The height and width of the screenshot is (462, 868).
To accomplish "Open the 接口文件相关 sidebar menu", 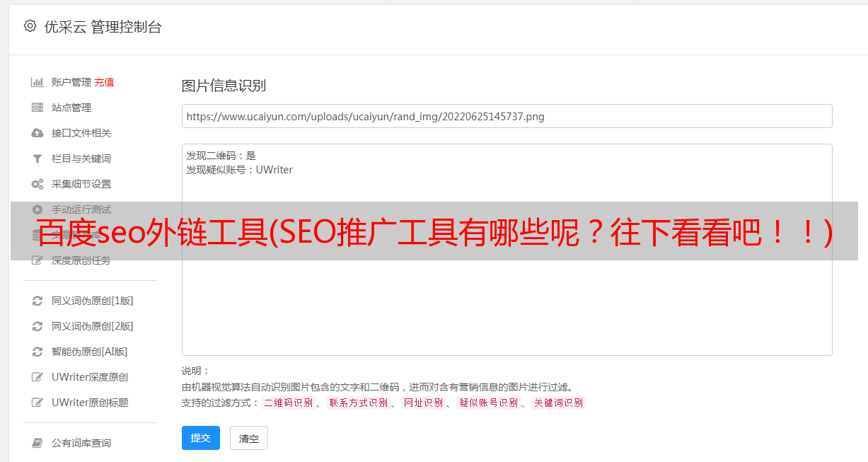I will coord(81,133).
